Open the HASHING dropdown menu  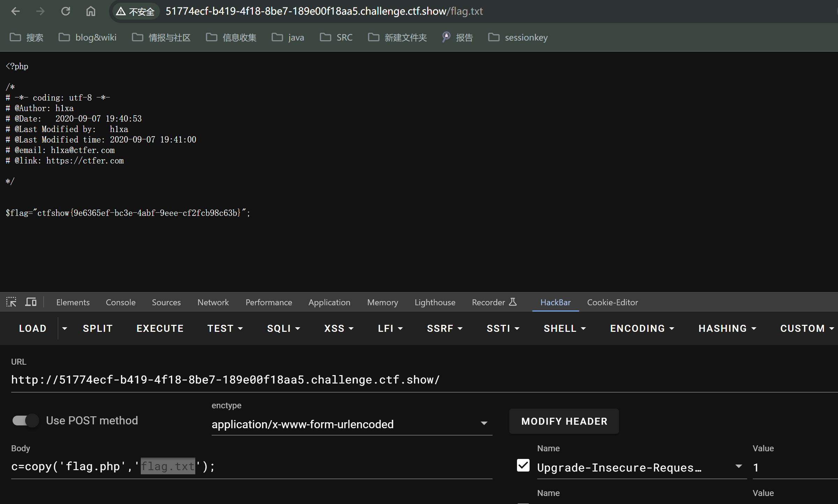[x=727, y=328]
